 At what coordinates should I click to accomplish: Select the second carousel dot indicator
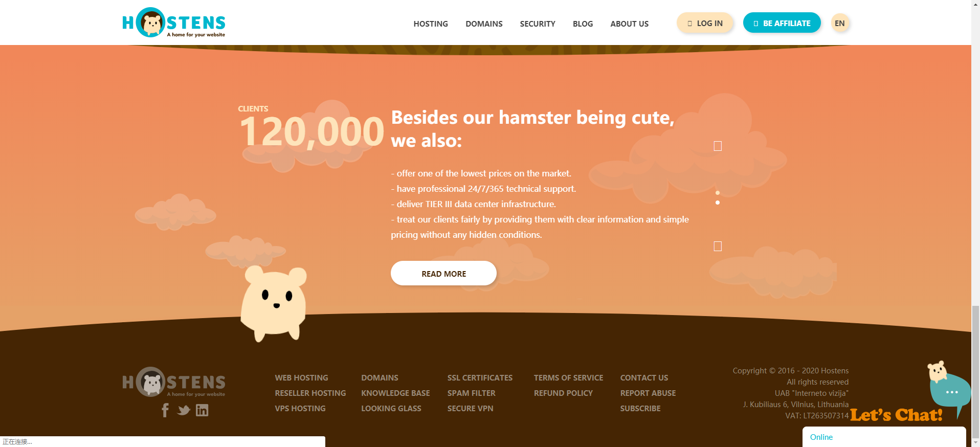click(x=718, y=203)
